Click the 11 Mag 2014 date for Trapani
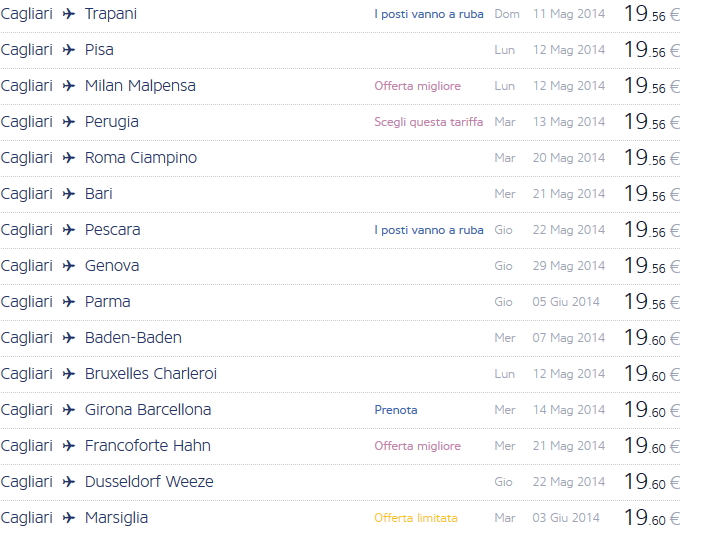This screenshot has height=535, width=702. [568, 14]
